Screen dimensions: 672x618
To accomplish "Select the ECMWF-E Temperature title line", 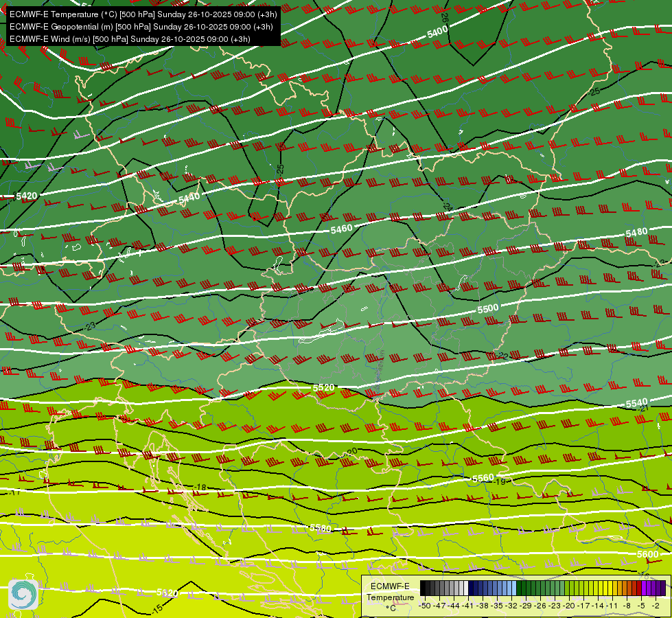I will 143,14.
